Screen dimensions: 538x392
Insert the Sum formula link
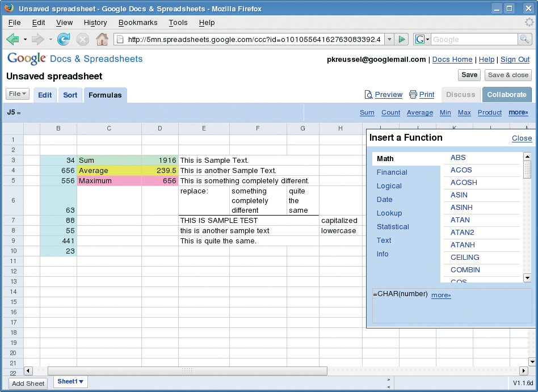pos(367,112)
